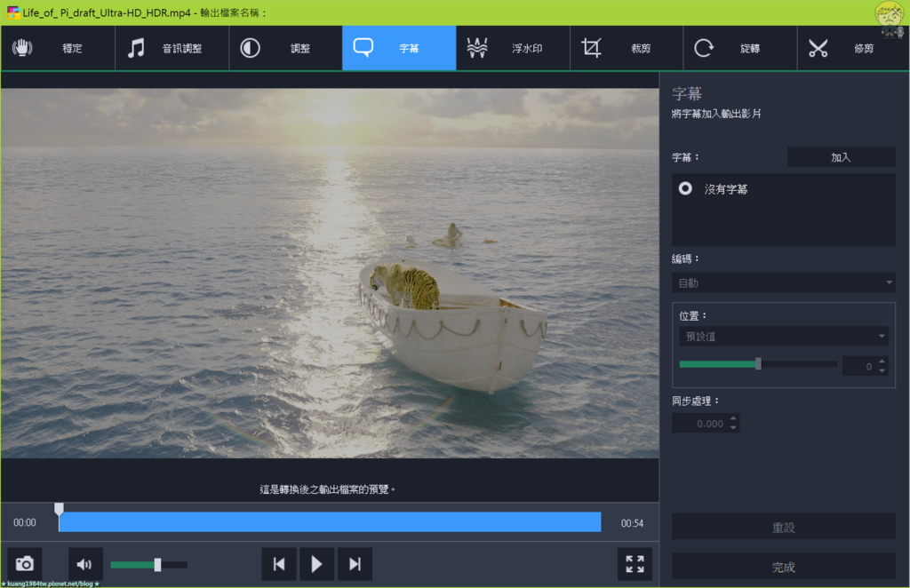Screen dimensions: 910x588
Task: Open the 位置 position dropdown
Action: tap(784, 337)
